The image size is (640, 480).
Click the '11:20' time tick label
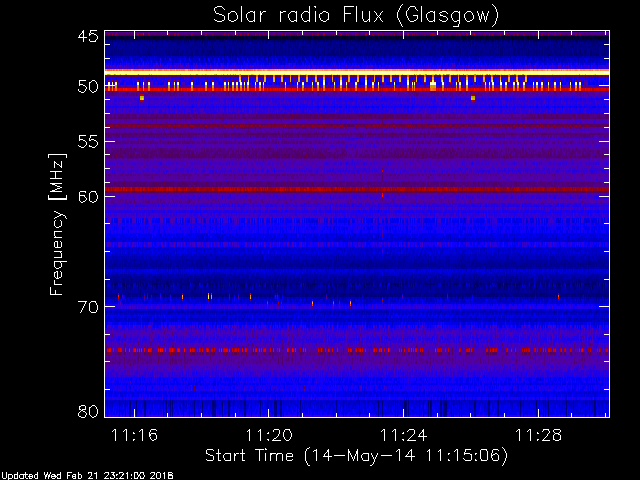point(269,435)
